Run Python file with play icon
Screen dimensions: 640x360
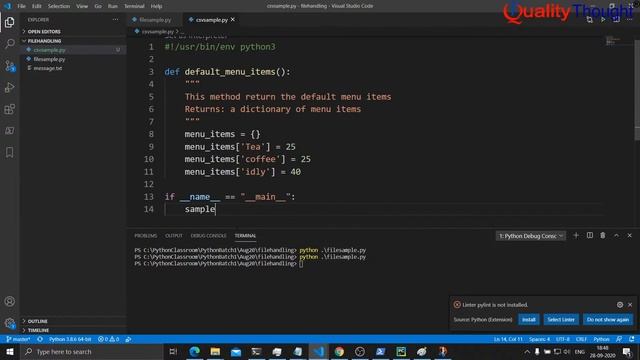(603, 20)
